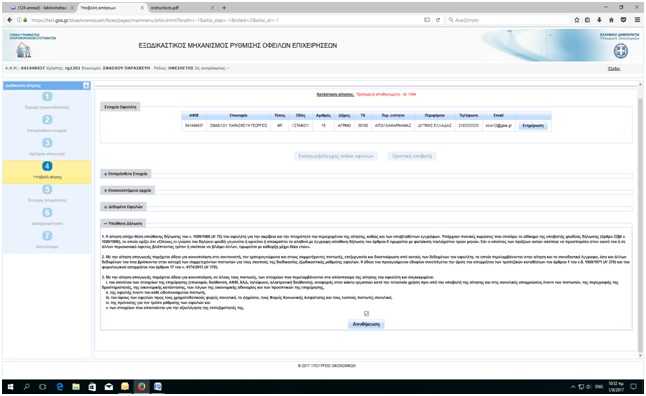
Task: Click the taskbar volume icon
Action: (x=589, y=387)
